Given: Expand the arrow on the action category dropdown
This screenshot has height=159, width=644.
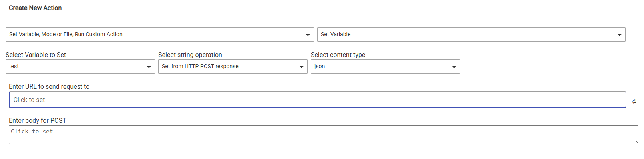Looking at the screenshot, I should coord(308,35).
